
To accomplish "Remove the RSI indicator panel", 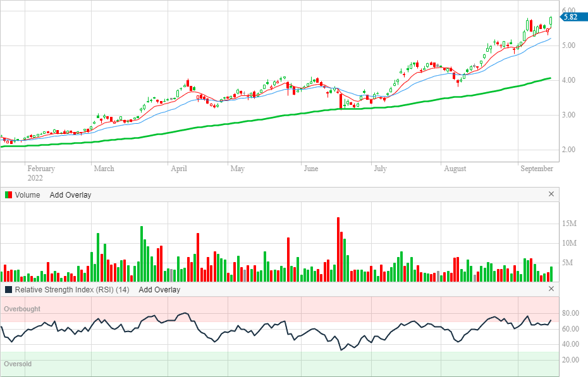I will 551,289.
